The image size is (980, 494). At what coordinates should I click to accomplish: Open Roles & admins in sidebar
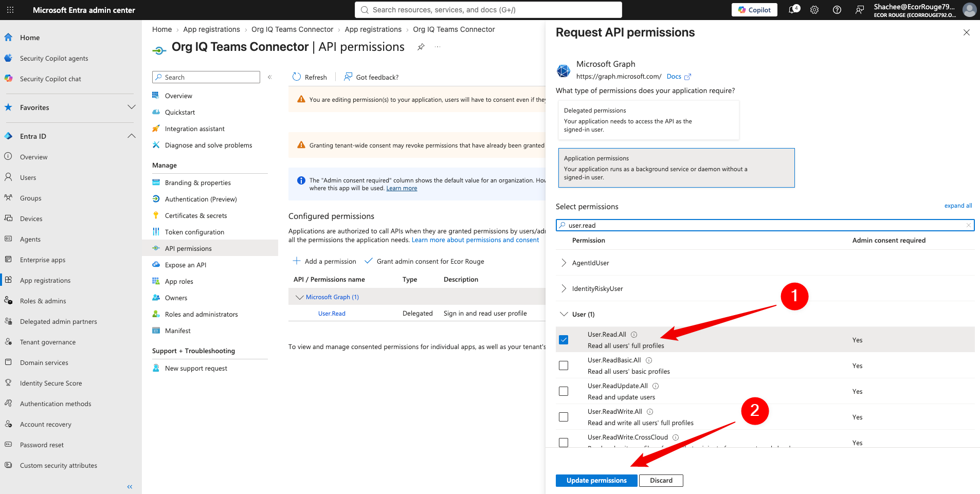click(x=43, y=301)
